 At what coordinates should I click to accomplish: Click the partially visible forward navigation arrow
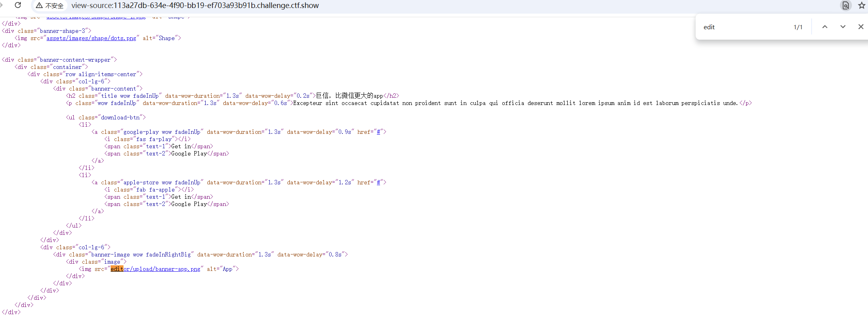click(x=2, y=5)
